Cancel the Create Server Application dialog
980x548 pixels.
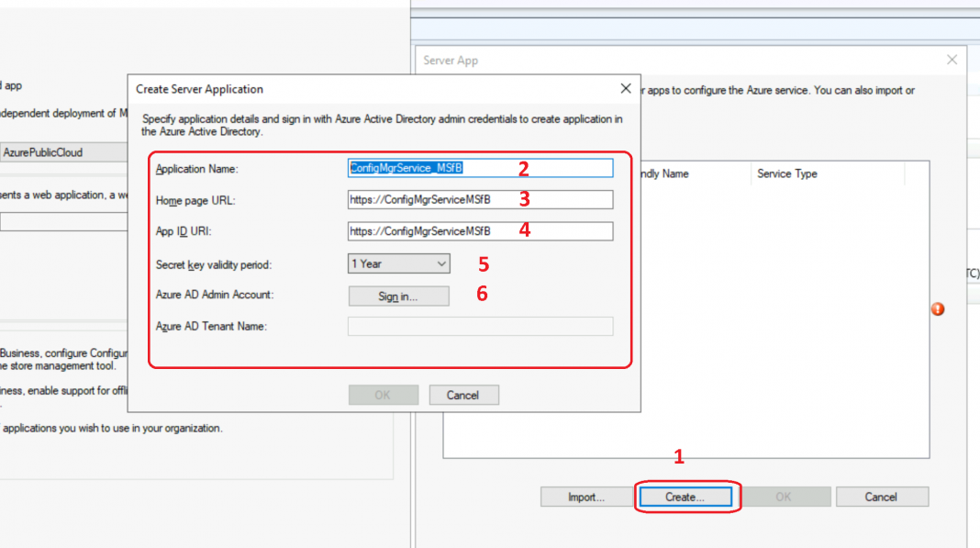pos(463,395)
